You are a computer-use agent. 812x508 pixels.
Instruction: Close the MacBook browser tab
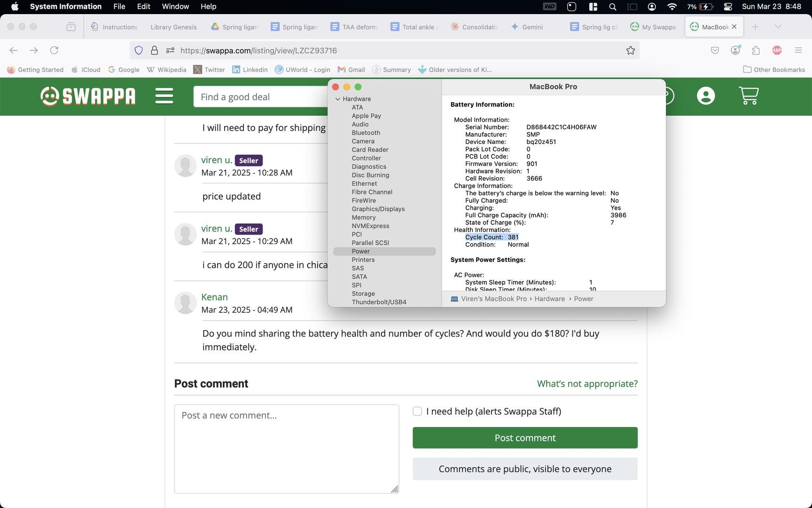point(734,27)
